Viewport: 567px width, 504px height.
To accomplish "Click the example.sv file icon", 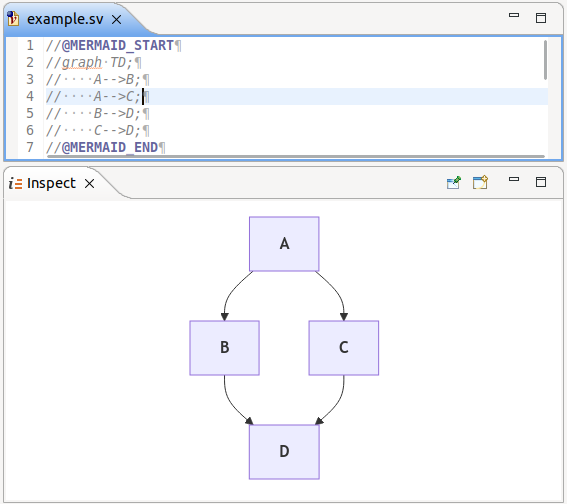I will [x=13, y=18].
